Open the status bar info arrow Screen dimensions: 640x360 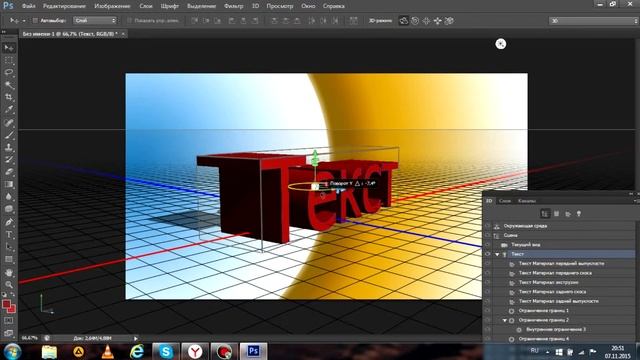[136, 338]
